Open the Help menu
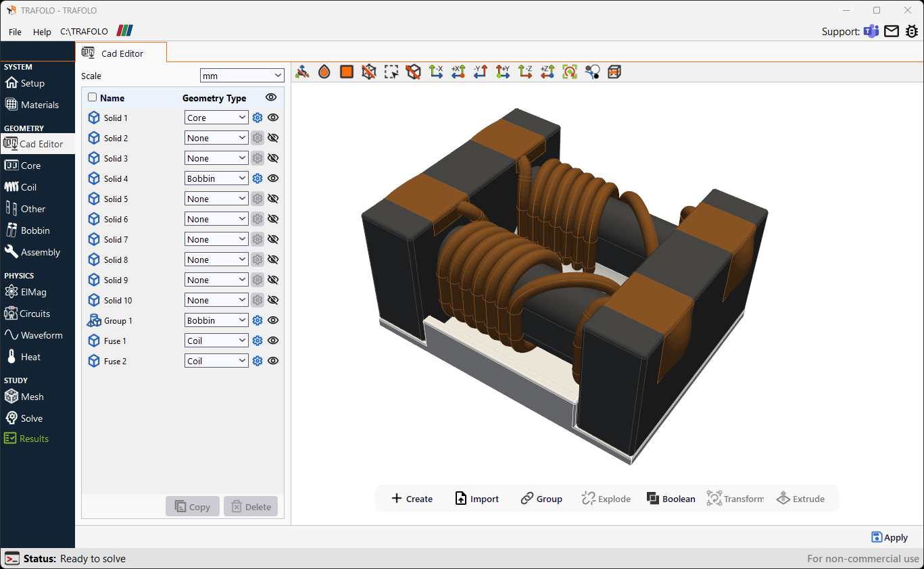This screenshot has height=569, width=924. (x=42, y=32)
